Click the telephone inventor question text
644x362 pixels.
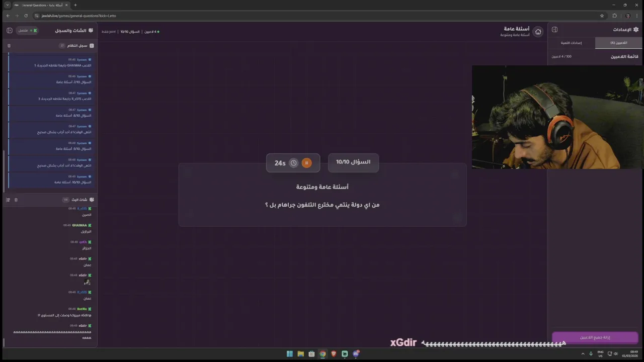click(x=323, y=205)
